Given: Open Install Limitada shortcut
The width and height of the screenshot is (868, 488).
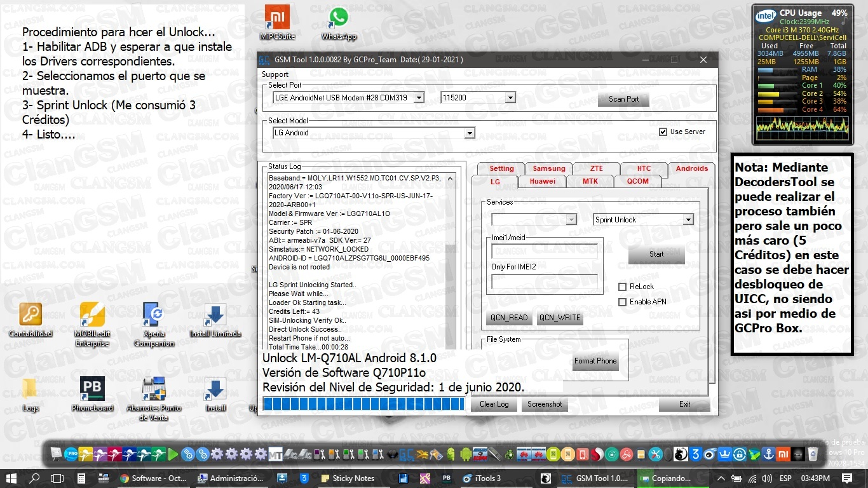Looking at the screenshot, I should (215, 320).
